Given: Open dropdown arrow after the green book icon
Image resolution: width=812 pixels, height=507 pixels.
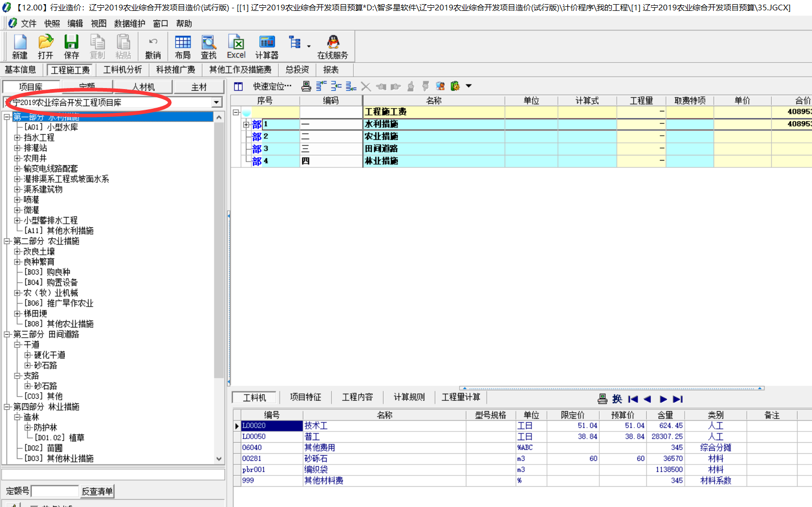Looking at the screenshot, I should pos(469,86).
